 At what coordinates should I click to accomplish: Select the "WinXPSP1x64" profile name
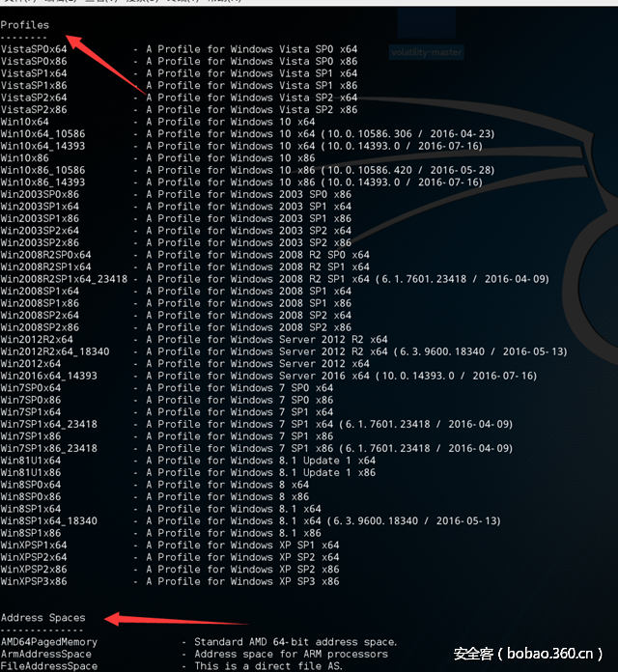[x=34, y=546]
